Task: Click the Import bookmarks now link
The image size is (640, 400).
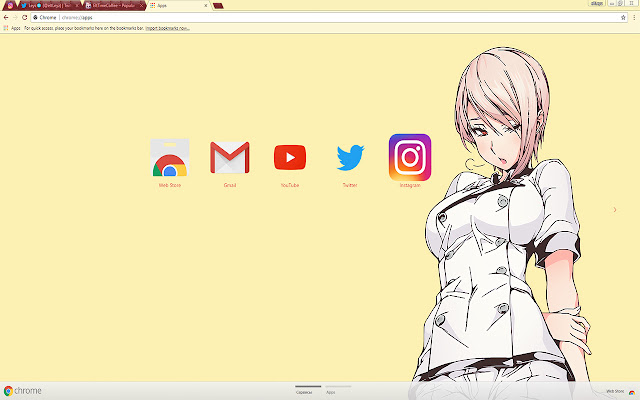Action: point(167,28)
